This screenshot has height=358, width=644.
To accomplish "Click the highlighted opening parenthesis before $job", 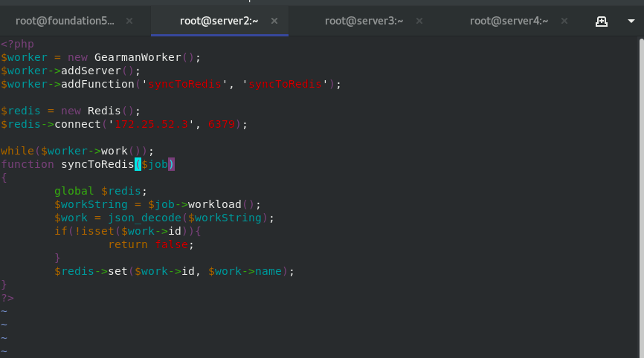I will click(138, 164).
